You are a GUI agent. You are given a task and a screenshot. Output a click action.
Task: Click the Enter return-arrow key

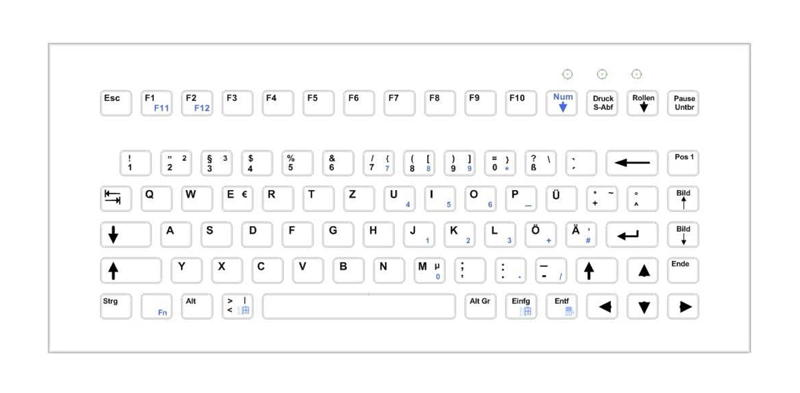[x=632, y=235]
